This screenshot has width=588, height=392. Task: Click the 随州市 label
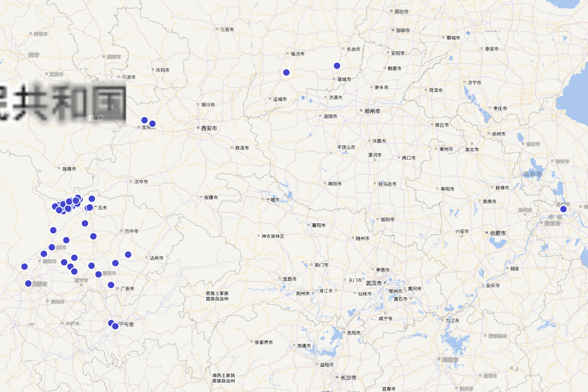tap(363, 238)
